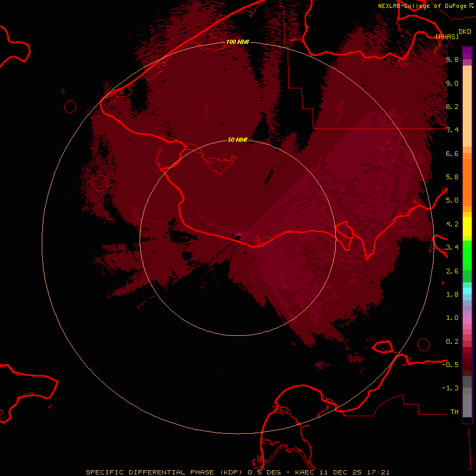Click the radar site center point
The height and width of the screenshot is (476, 476).
coord(237,237)
